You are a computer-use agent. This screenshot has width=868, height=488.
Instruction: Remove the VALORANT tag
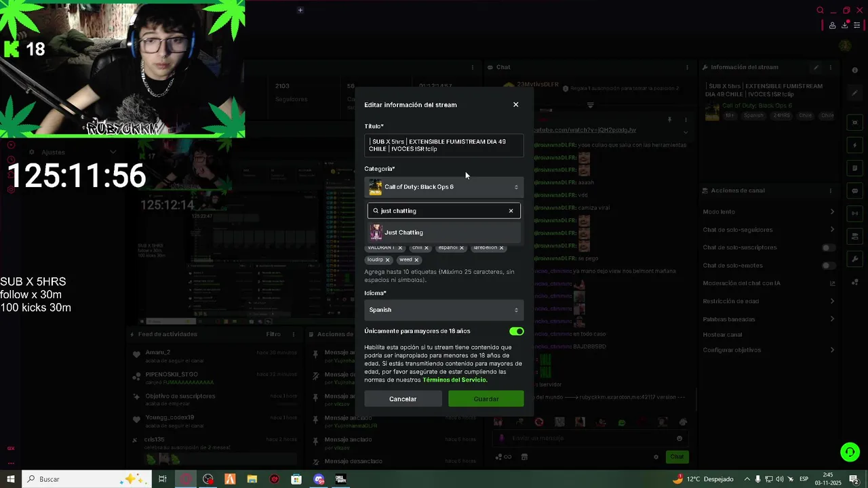coord(400,248)
